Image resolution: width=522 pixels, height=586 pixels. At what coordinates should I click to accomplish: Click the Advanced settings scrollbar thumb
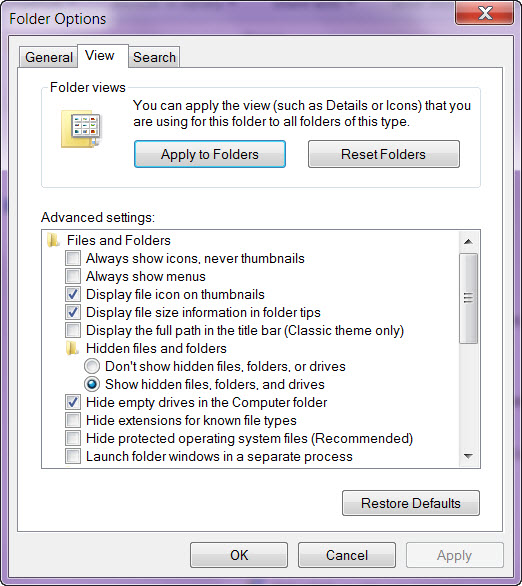468,298
